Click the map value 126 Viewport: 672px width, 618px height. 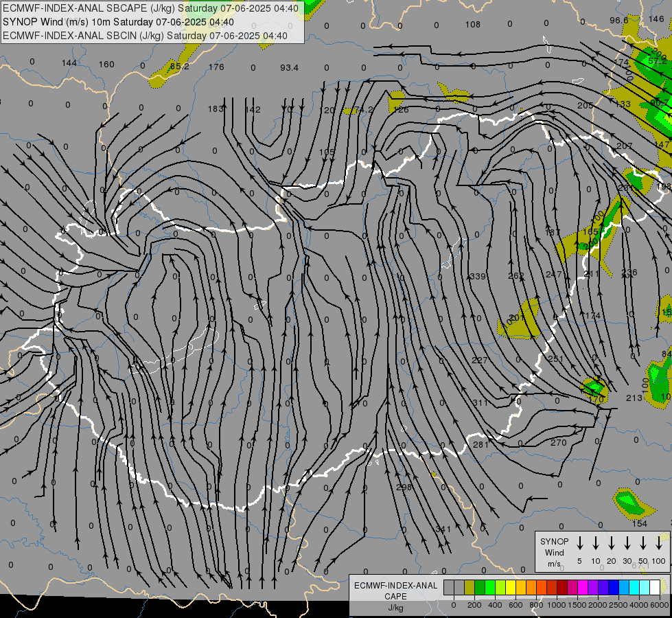tap(401, 110)
